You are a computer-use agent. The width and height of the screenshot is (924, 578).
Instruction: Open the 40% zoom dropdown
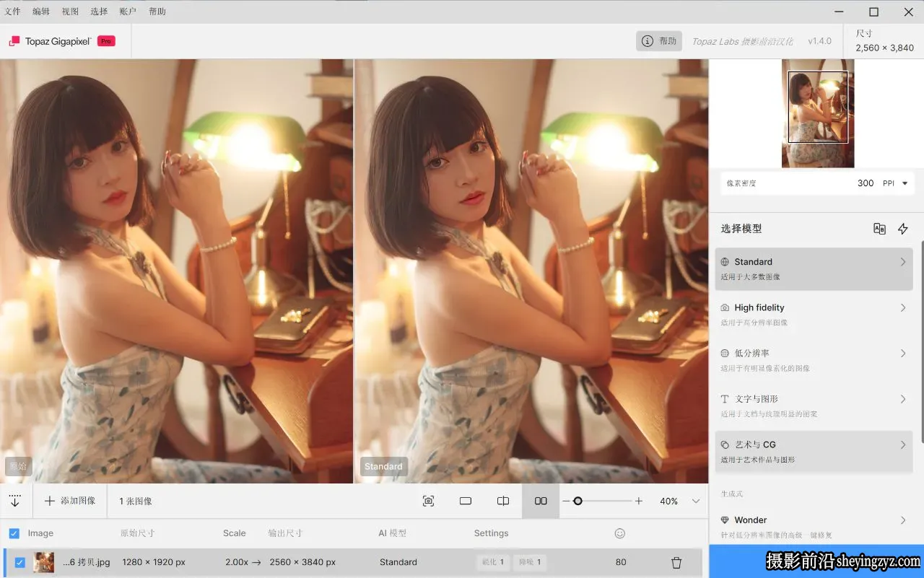[679, 501]
